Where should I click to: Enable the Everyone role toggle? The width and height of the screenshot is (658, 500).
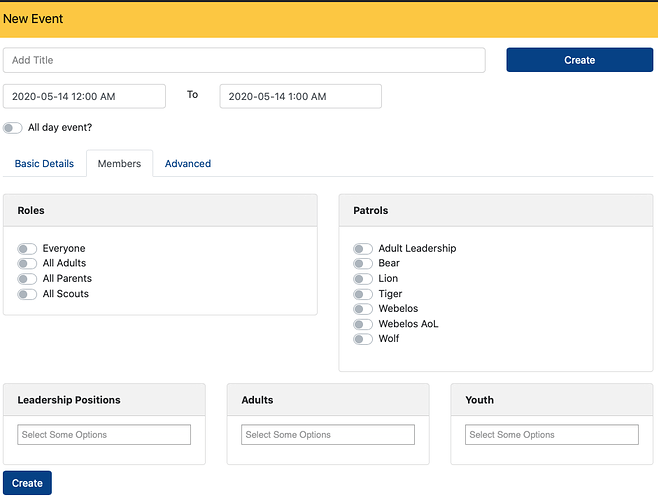(x=27, y=249)
